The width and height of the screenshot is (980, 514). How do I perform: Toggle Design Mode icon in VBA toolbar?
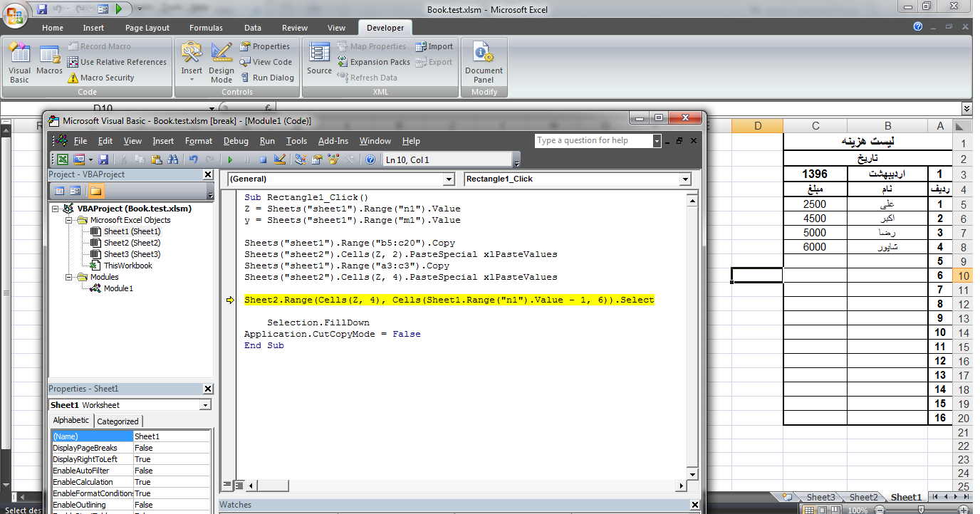click(280, 159)
